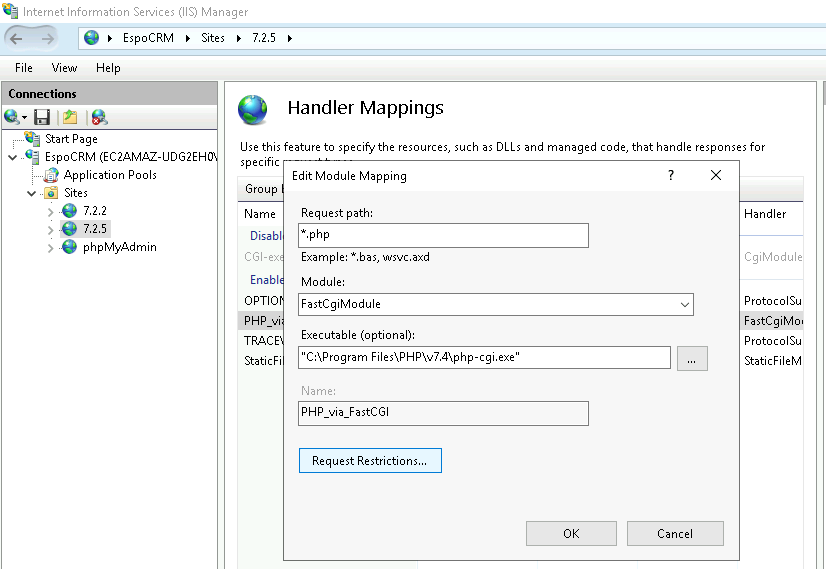Select the OPTION handler mapping row
826x569 pixels.
click(263, 301)
